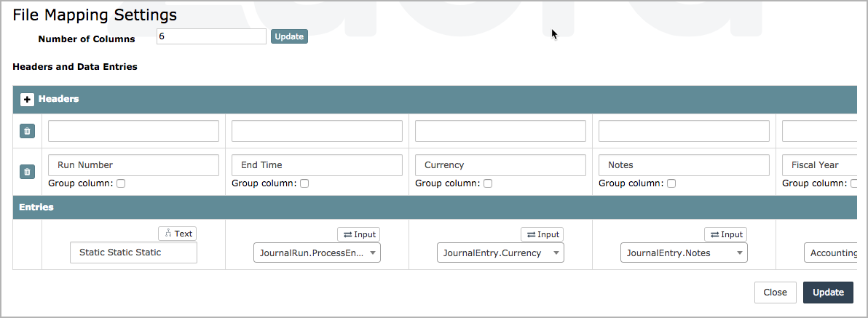
Task: Toggle Input type button above JournalRun.ProcessEn dropdown
Action: click(358, 234)
